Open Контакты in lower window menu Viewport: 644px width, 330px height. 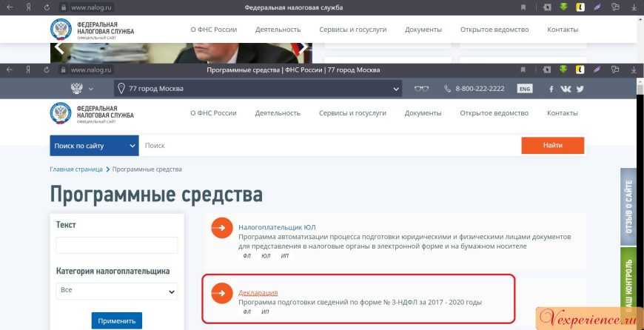pos(563,113)
